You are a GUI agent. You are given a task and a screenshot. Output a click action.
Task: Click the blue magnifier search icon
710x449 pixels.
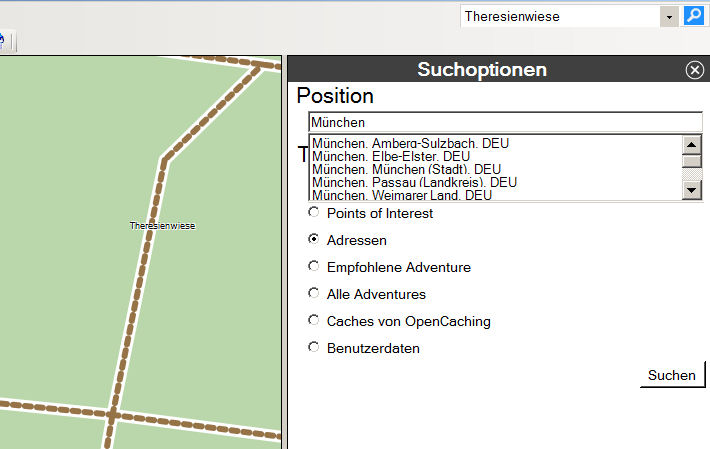coord(693,16)
